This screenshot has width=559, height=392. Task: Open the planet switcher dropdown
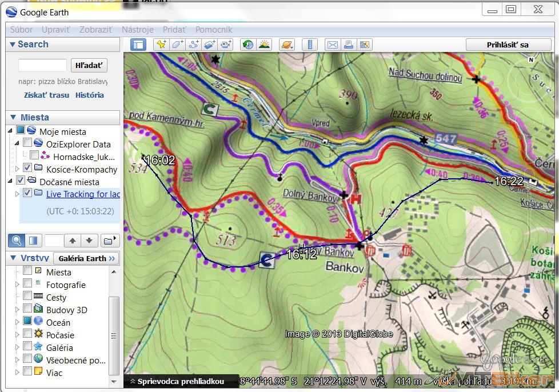[286, 45]
